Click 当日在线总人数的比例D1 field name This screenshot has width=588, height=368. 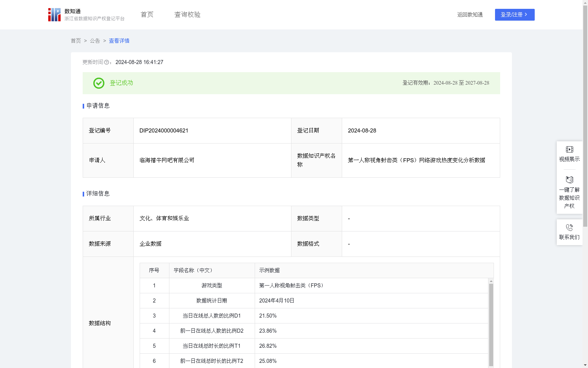[212, 316]
